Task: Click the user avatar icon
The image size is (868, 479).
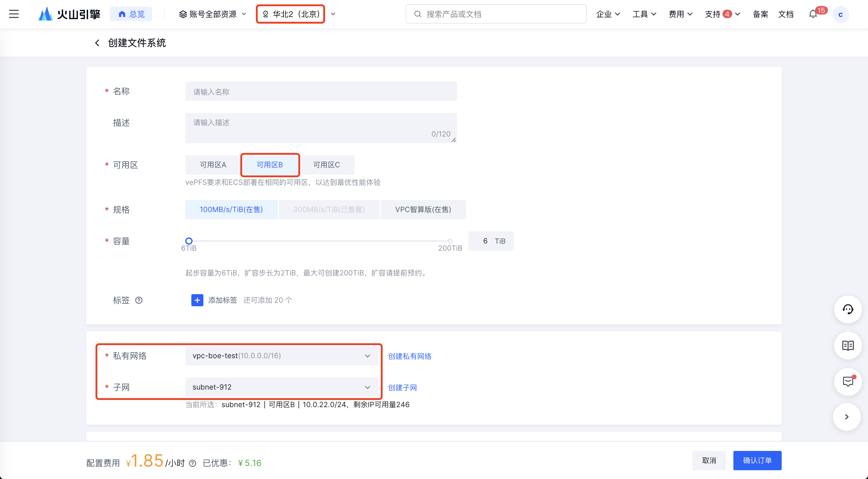Action: (840, 14)
